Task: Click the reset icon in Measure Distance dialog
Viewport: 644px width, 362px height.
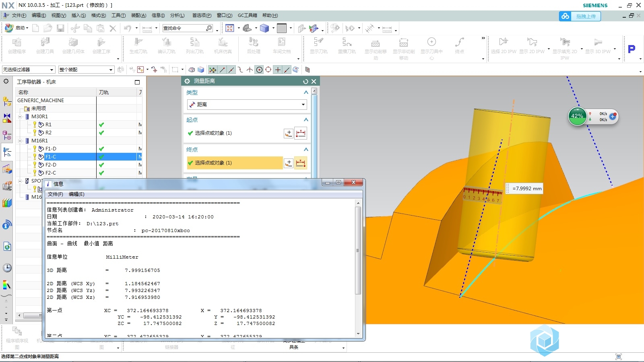Action: 305,81
